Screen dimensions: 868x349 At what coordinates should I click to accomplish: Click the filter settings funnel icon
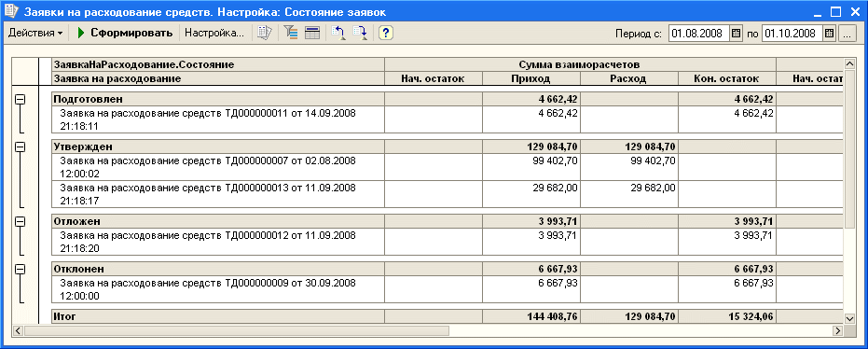[291, 34]
